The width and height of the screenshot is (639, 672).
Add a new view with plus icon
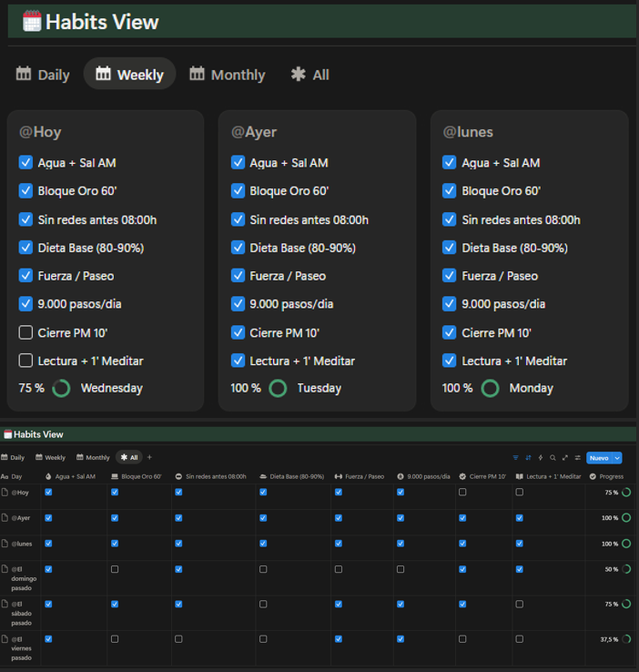(150, 458)
